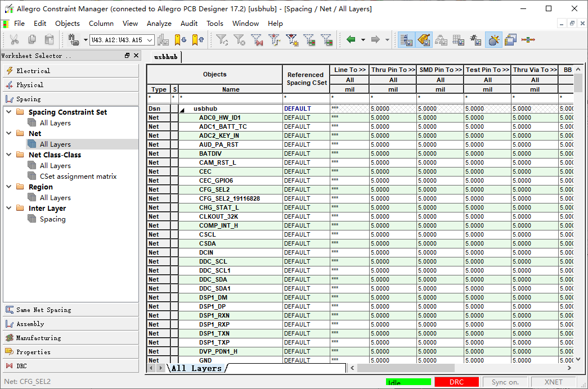Click the bookmark with up arrow icon
The height and width of the screenshot is (389, 588).
(198, 39)
